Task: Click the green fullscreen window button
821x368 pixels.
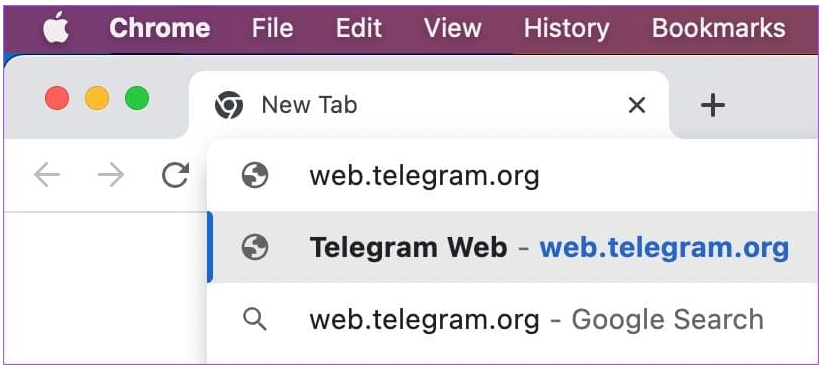Action: [137, 98]
